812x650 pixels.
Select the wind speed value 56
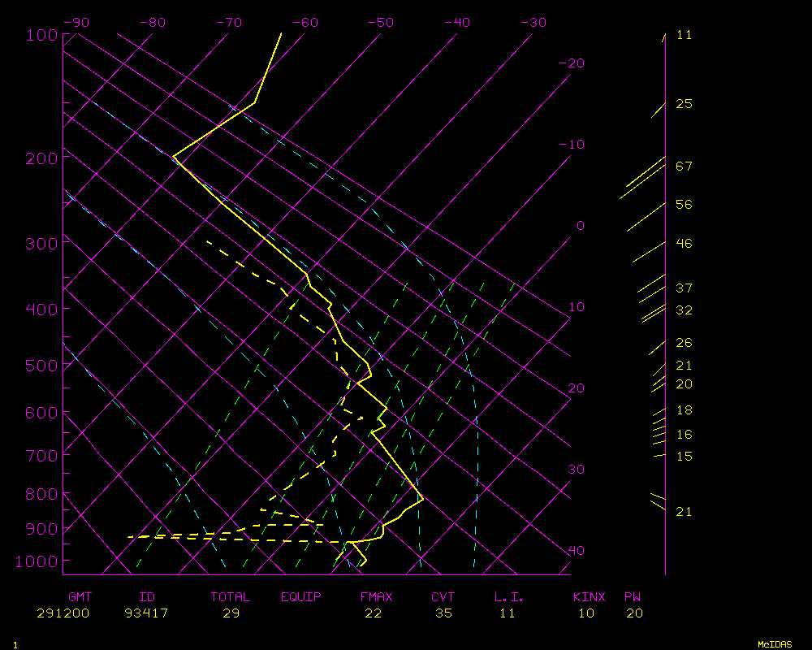pyautogui.click(x=684, y=205)
